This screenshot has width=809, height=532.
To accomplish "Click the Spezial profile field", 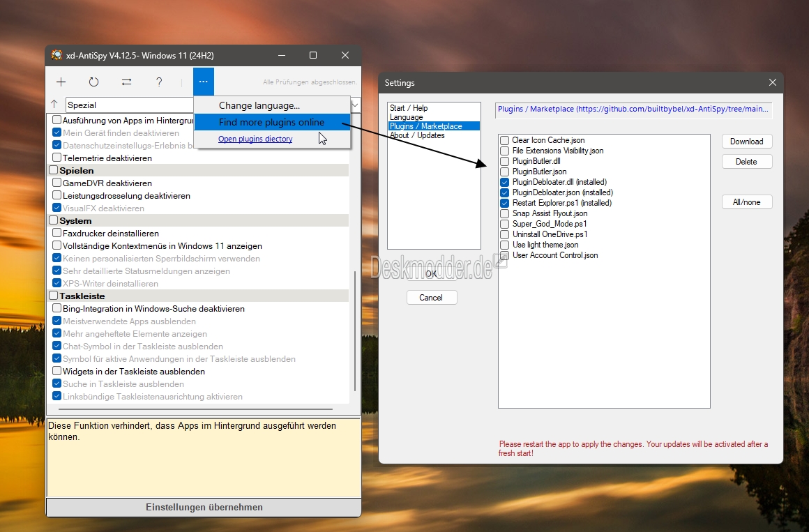I will 130,105.
